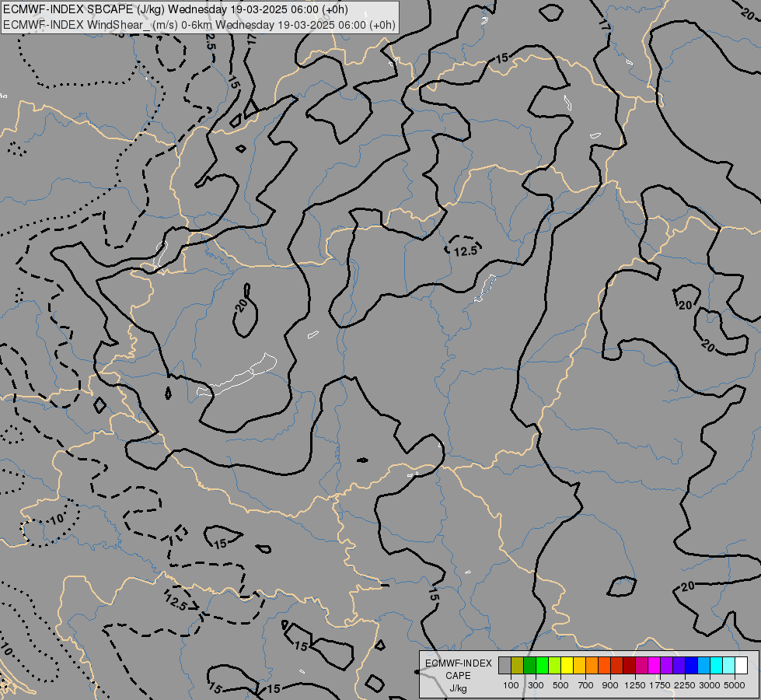This screenshot has width=761, height=700.
Task: Click the WindShear 0-6km title line
Action: [199, 25]
